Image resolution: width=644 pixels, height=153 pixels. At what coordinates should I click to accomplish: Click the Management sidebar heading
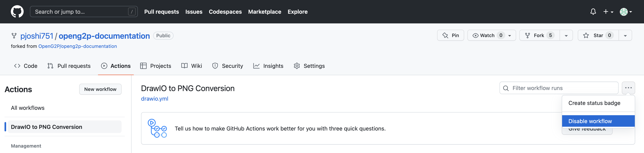click(26, 146)
